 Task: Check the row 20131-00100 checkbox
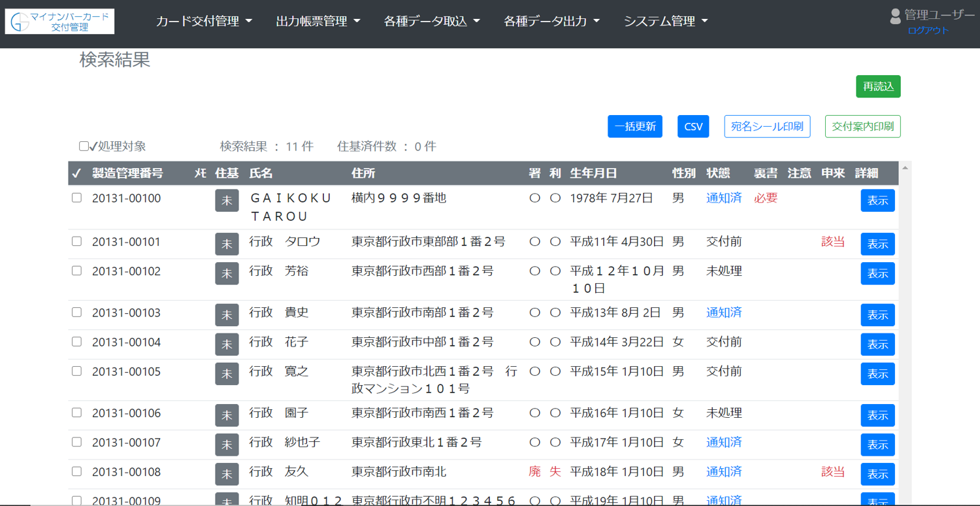point(76,197)
